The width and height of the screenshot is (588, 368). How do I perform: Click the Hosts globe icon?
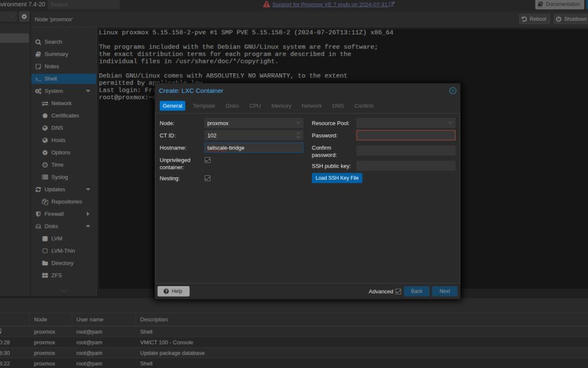45,140
